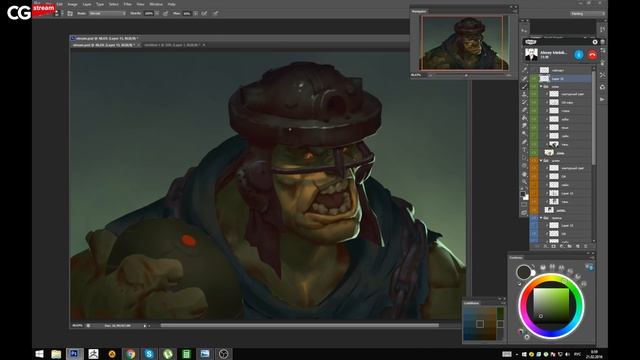This screenshot has width=640, height=360.
Task: Collapse the green layer group
Action: (x=541, y=87)
